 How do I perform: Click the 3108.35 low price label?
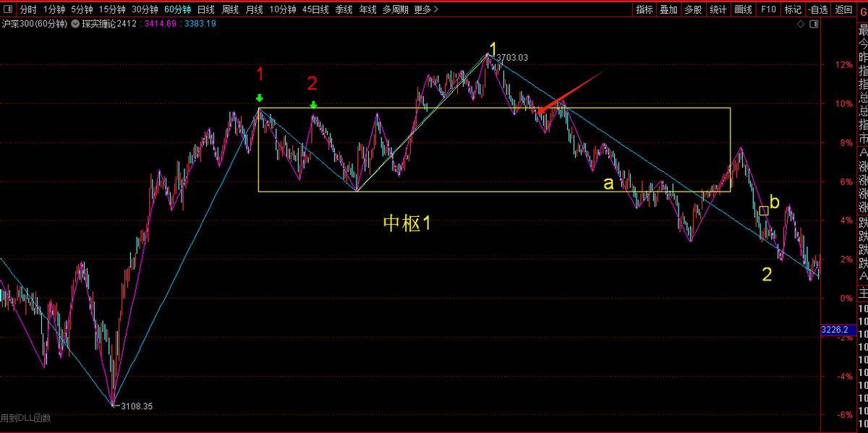[x=137, y=406]
